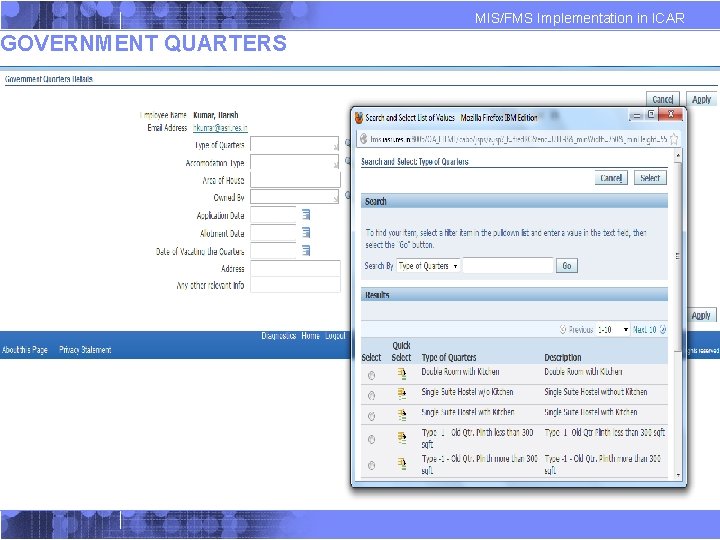This screenshot has width=720, height=540.
Task: Quick select Type 1 Old Qtr more than 300 sqft
Action: 402,464
